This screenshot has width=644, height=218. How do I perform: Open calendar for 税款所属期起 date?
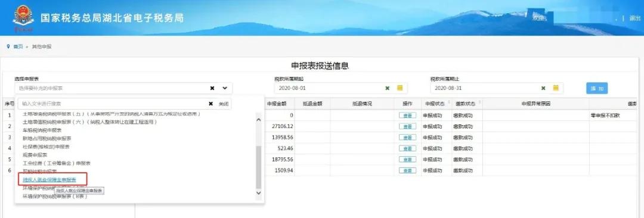(x=400, y=88)
